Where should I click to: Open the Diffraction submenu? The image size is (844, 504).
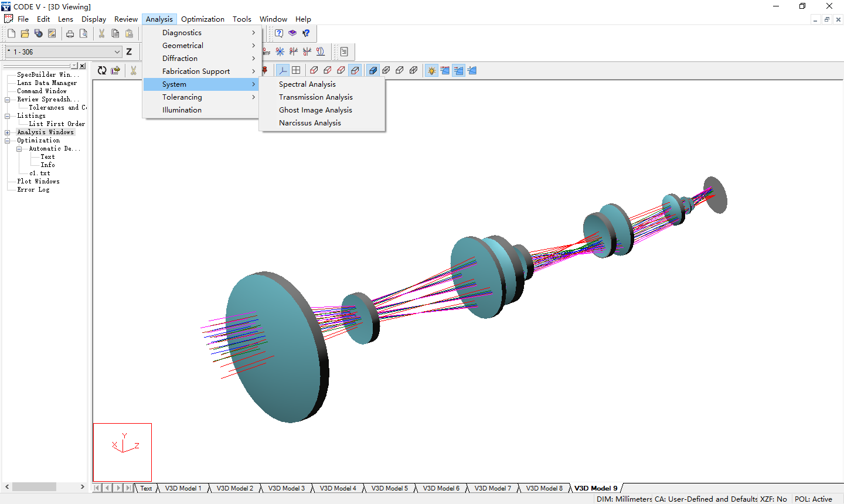click(201, 59)
